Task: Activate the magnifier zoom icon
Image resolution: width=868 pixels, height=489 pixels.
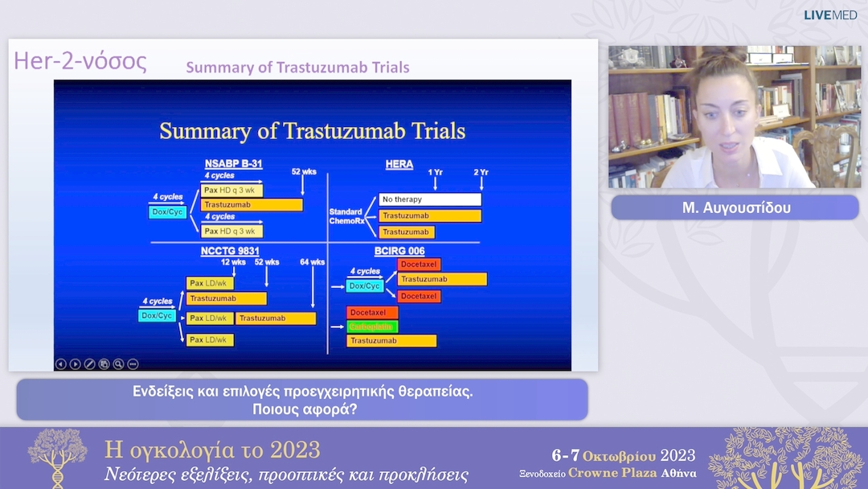Action: 118,364
